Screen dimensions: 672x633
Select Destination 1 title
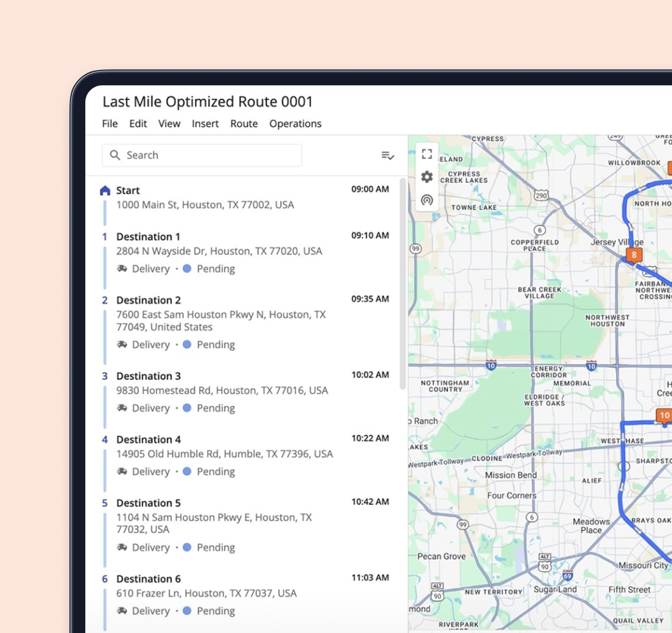tap(148, 237)
